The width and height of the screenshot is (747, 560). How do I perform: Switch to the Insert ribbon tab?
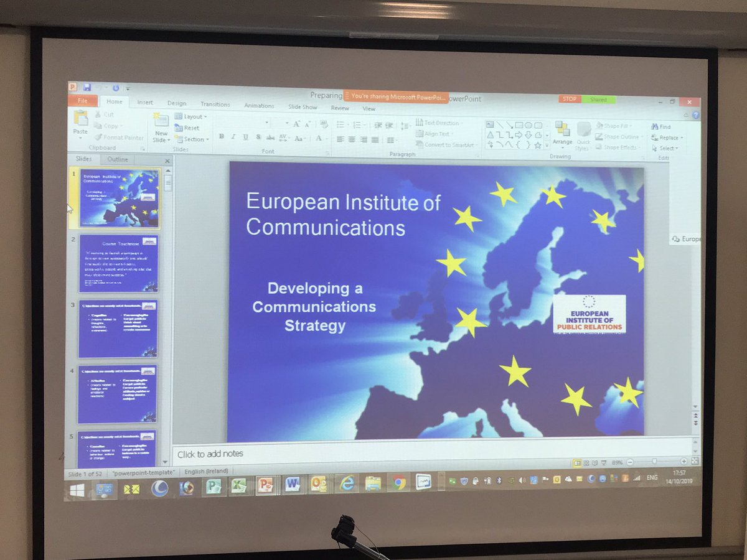144,103
